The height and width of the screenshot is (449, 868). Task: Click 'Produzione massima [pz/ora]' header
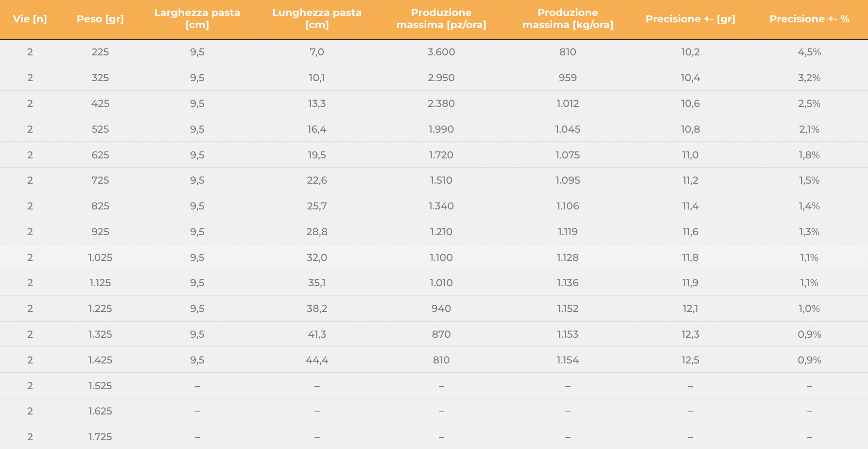(x=441, y=19)
